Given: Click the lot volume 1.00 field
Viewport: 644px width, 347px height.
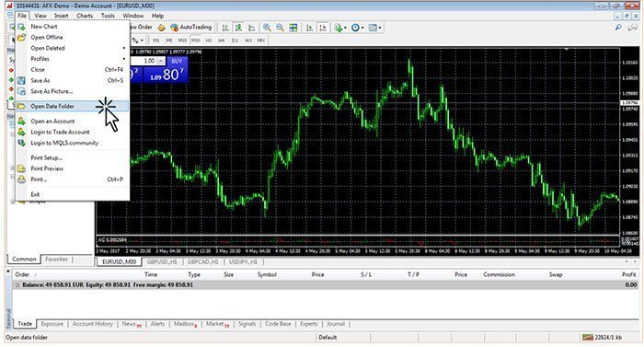Looking at the screenshot, I should point(144,61).
